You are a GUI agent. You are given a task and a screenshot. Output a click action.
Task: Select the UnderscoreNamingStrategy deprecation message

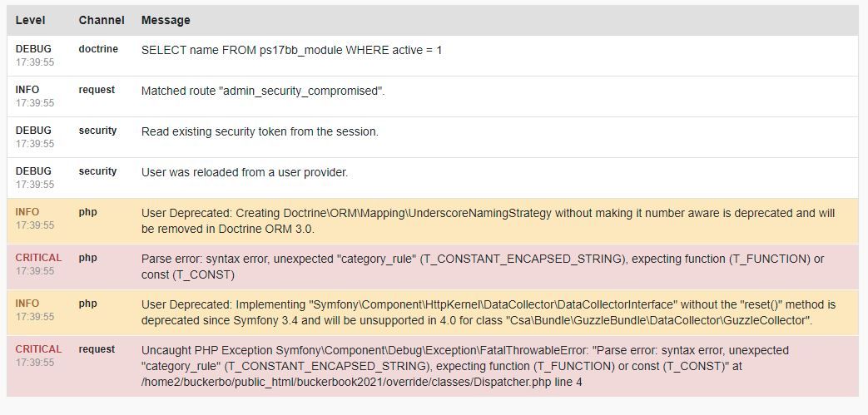[488, 220]
